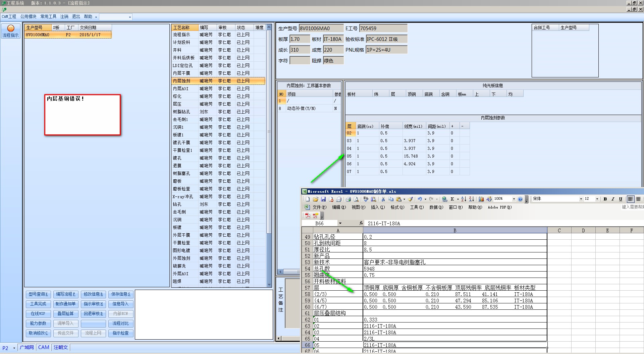This screenshot has width=644, height=354.
Task: Open the CAM工程 menu
Action: (x=9, y=17)
